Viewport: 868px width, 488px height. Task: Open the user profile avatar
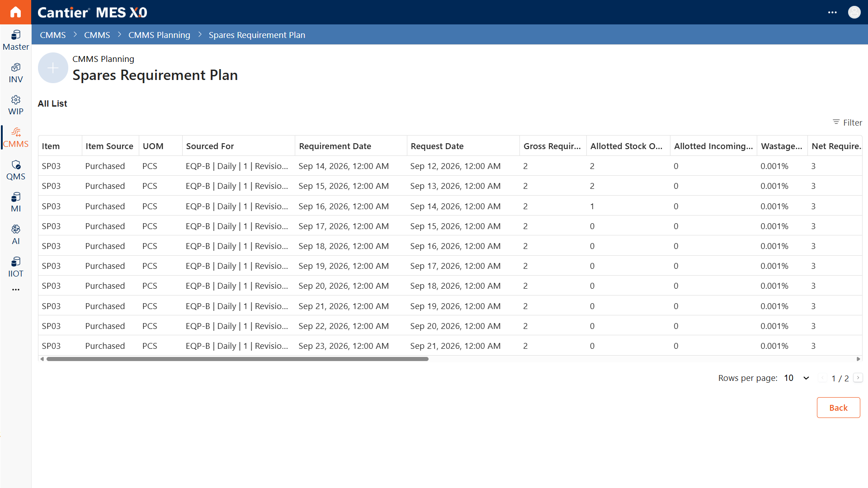[854, 12]
